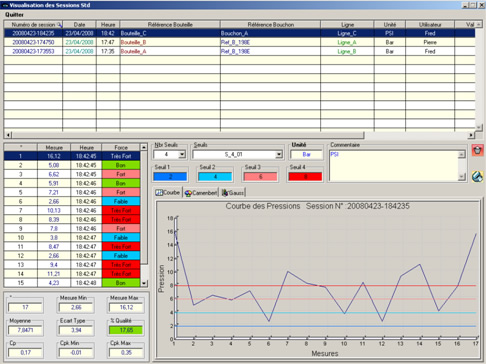The width and height of the screenshot is (486, 364).
Task: Expand the Seuils S_4_01 combo box
Action: coord(279,154)
